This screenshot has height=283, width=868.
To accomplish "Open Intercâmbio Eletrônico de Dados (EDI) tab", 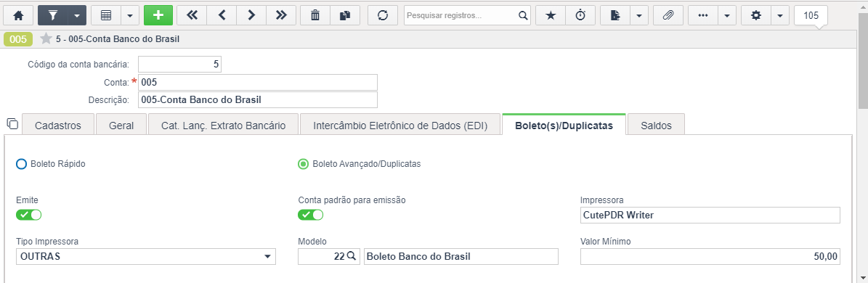I will [400, 125].
